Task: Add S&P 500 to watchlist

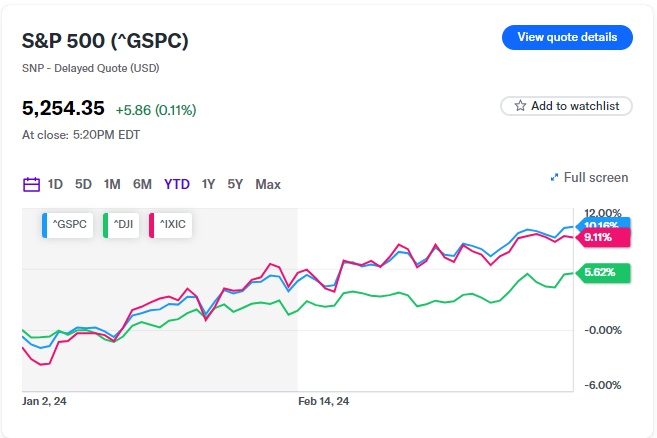Action: 567,106
